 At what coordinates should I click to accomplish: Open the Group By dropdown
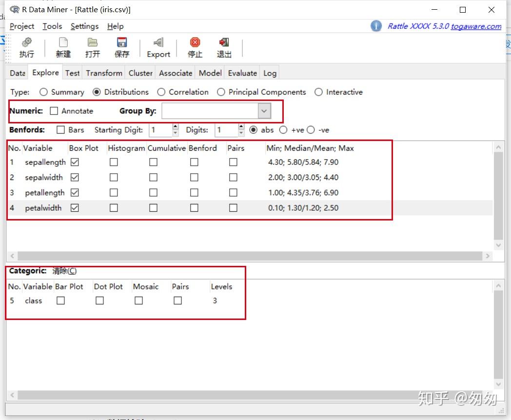point(264,111)
